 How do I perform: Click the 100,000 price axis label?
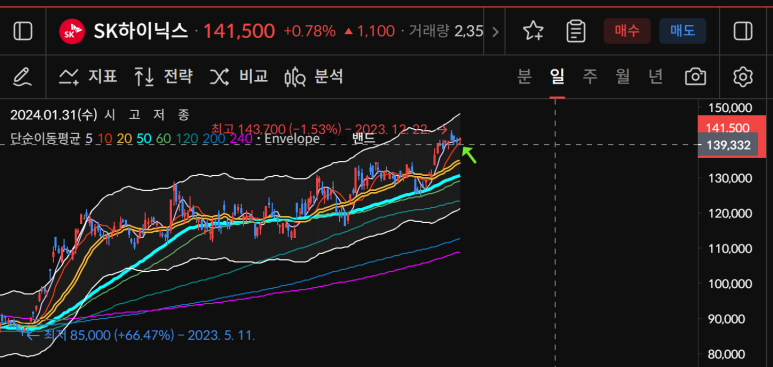(730, 284)
